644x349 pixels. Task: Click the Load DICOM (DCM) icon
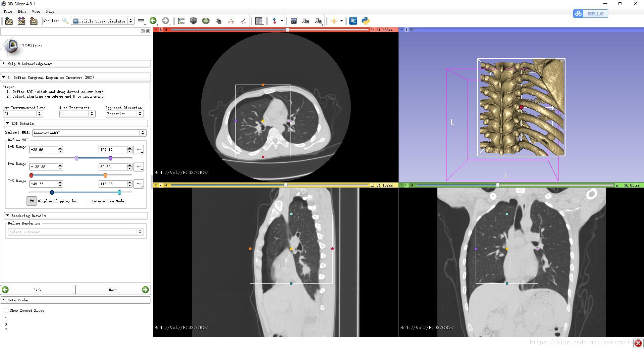point(21,21)
